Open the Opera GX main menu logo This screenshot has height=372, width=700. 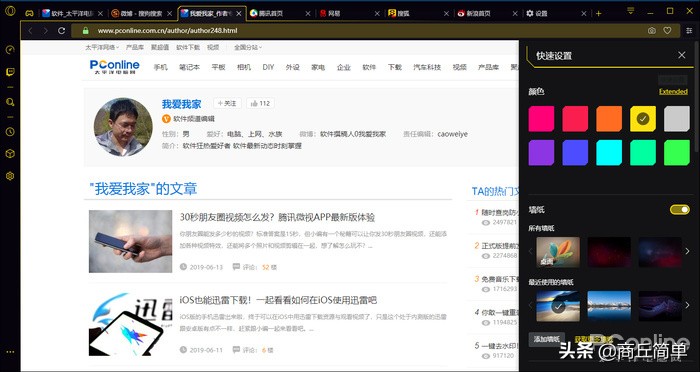coord(10,12)
